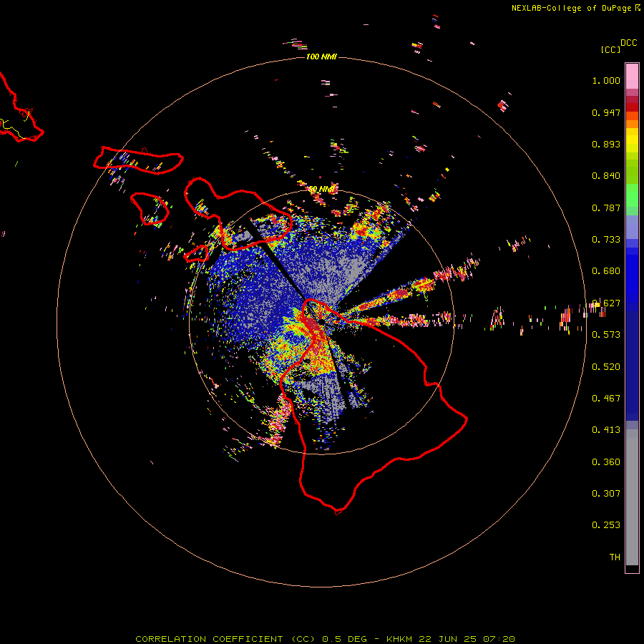The width and height of the screenshot is (644, 644).
Task: Click the 0.947 scale value
Action: 606,112
